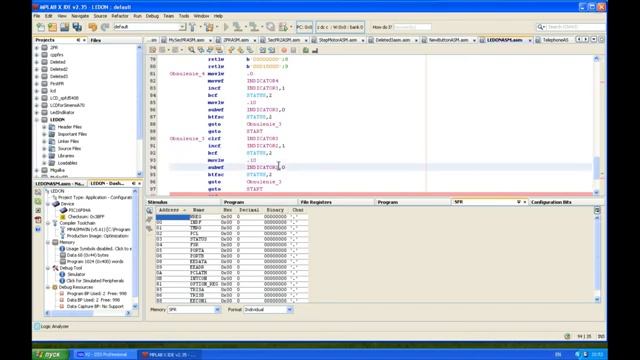This screenshot has width=640, height=360.
Task: Click the top icon of the dashboard sidebar
Action: 38,192
